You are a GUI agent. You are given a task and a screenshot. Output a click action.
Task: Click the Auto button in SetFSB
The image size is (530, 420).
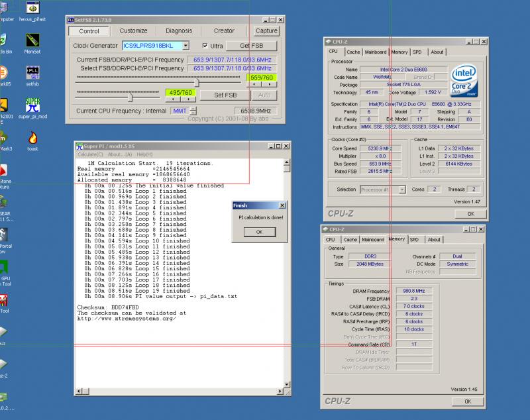(x=264, y=95)
